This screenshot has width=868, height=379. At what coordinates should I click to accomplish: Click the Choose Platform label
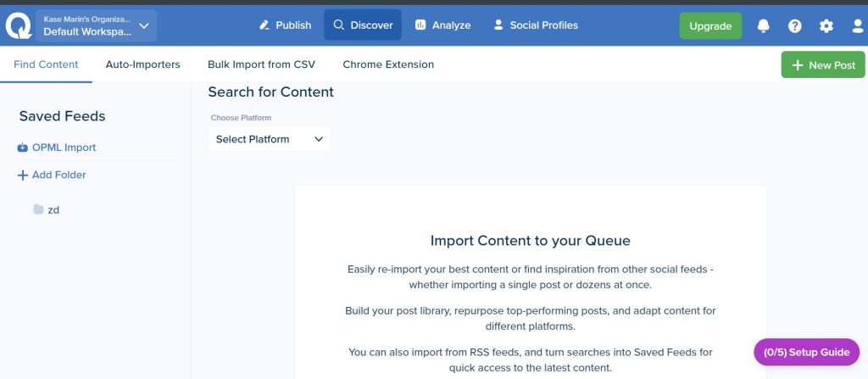pyautogui.click(x=241, y=118)
